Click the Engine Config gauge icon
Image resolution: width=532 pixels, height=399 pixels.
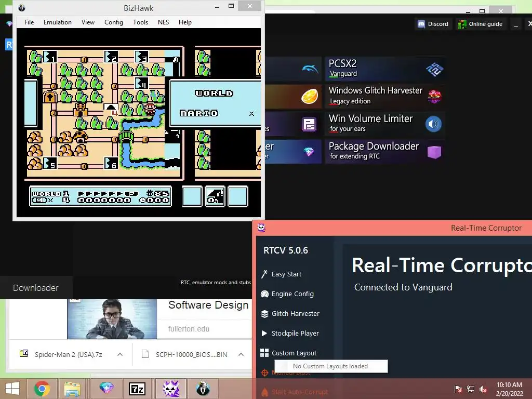tap(264, 294)
